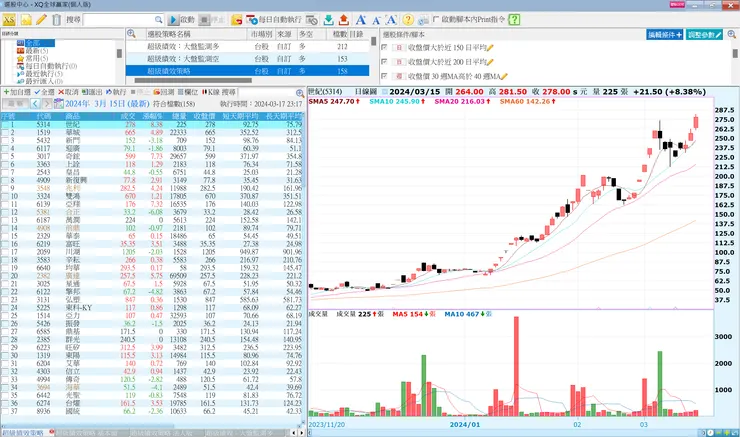Click the XS script editor icon
This screenshot has height=437, width=740.
pyautogui.click(x=9, y=20)
